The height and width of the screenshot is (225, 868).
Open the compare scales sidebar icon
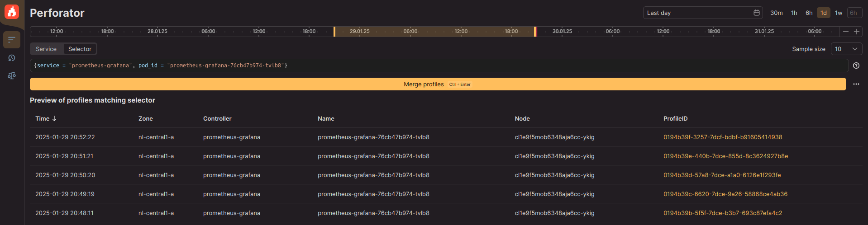12,75
